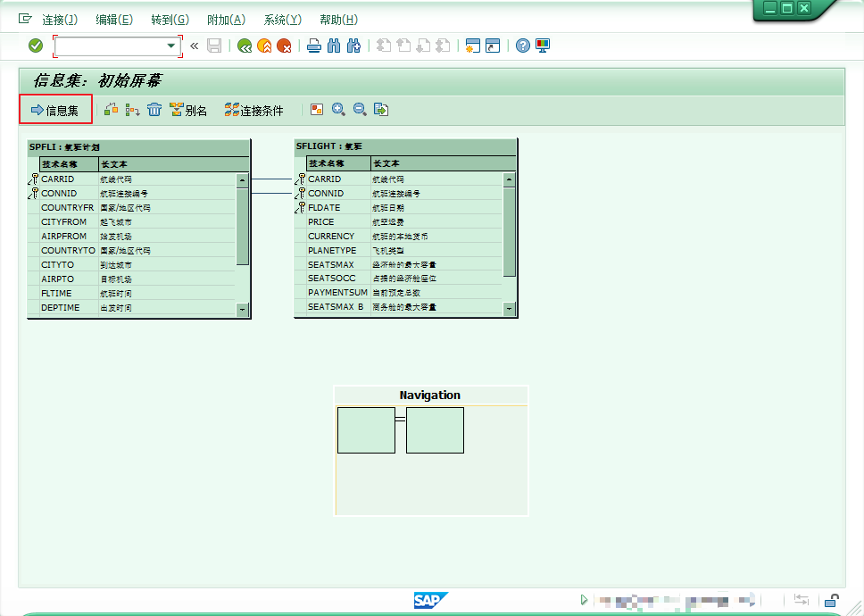Click the Zoom In magnifier icon
Viewport: 864px width, 616px height.
tap(338, 110)
